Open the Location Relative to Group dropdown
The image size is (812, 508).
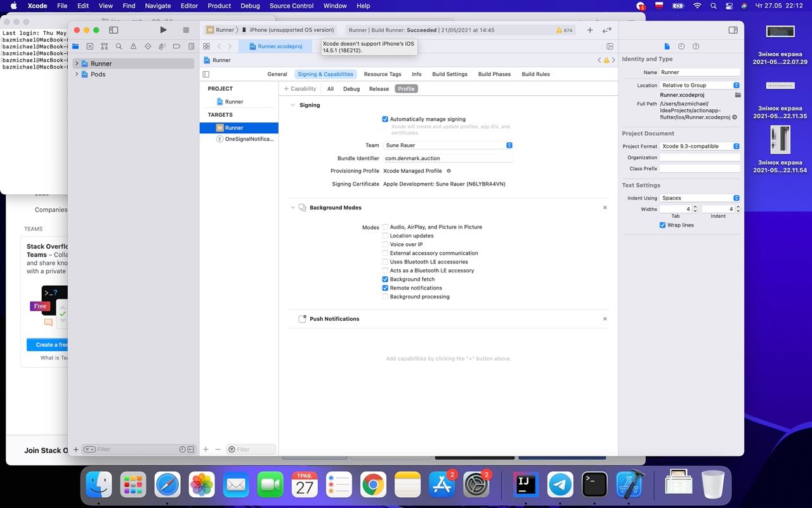pos(700,85)
